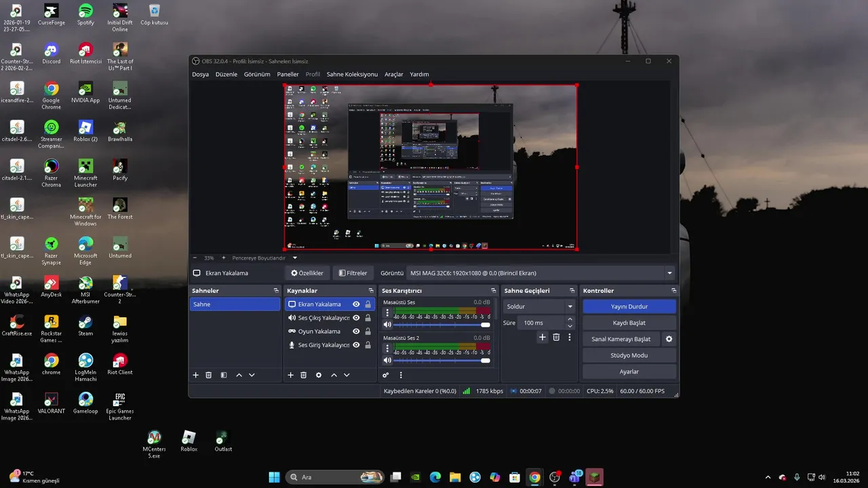Toggle the lock on Oyun Yakalama source

(x=368, y=331)
